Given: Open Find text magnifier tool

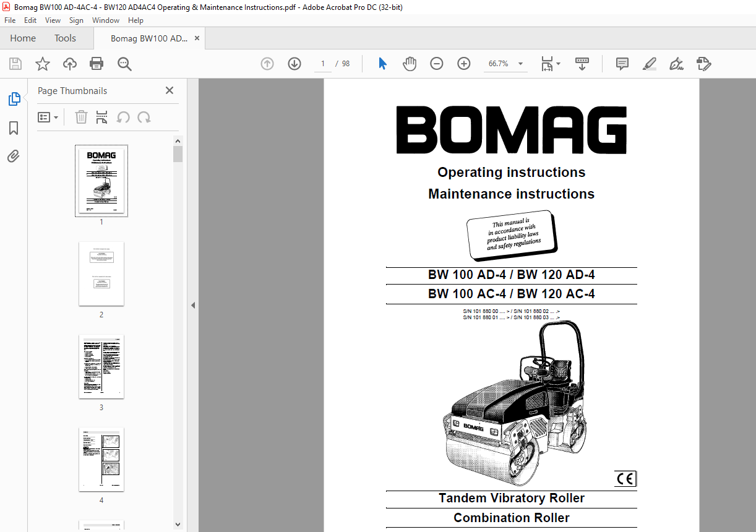Looking at the screenshot, I should [x=124, y=64].
